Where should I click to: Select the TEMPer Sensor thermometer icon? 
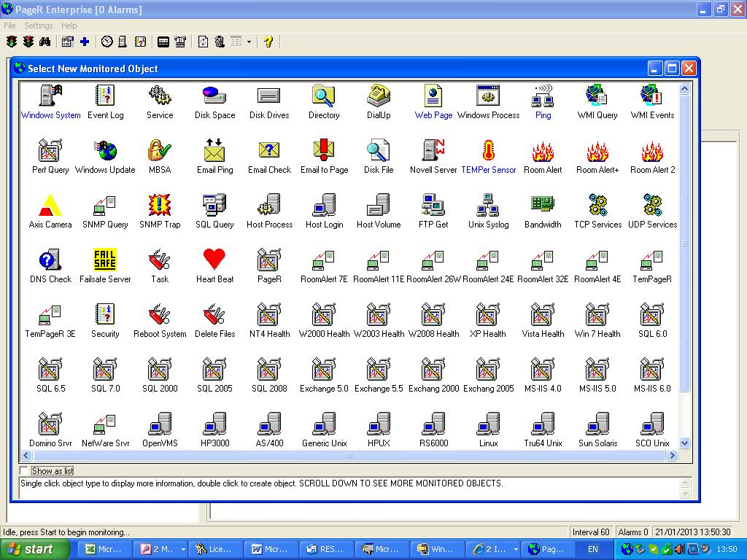coord(488,150)
